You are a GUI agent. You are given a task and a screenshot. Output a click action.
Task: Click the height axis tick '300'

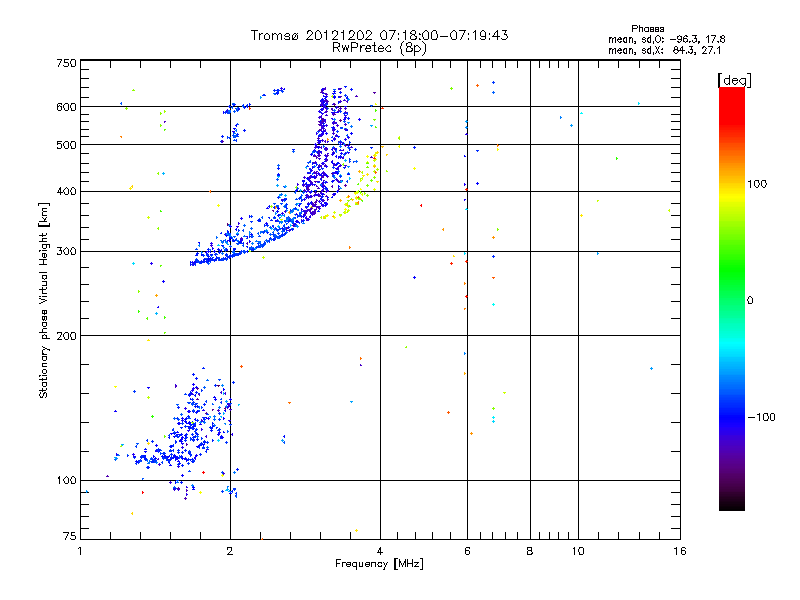tap(66, 251)
